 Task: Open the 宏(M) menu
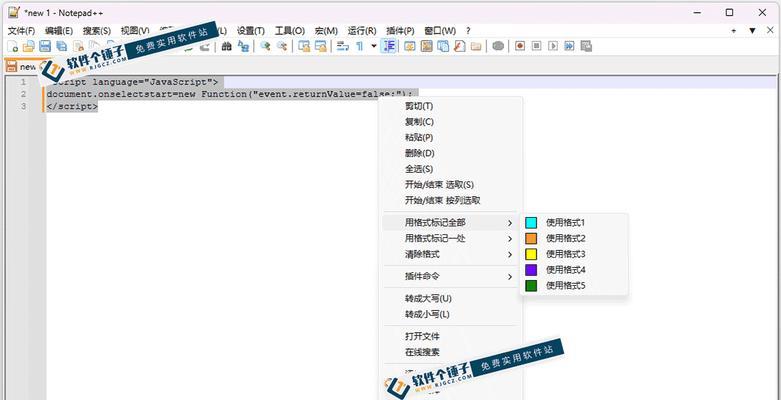326,30
